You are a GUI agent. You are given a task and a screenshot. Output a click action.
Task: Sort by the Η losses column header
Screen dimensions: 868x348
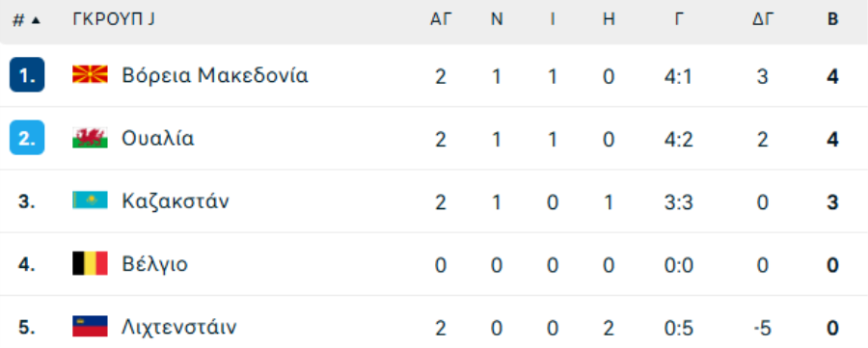(609, 19)
